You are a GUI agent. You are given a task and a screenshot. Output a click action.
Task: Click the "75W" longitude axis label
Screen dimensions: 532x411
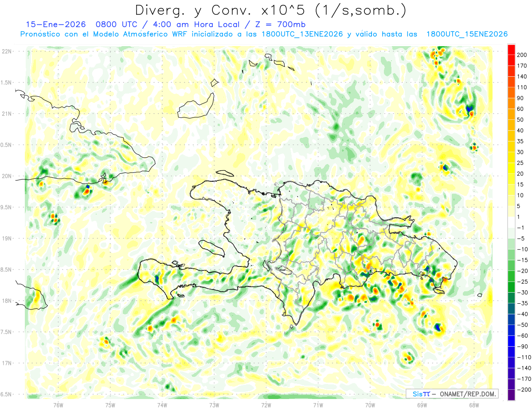[x=110, y=405]
